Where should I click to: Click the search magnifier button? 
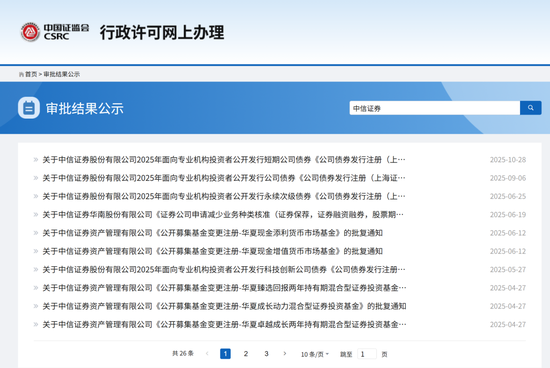pyautogui.click(x=530, y=108)
